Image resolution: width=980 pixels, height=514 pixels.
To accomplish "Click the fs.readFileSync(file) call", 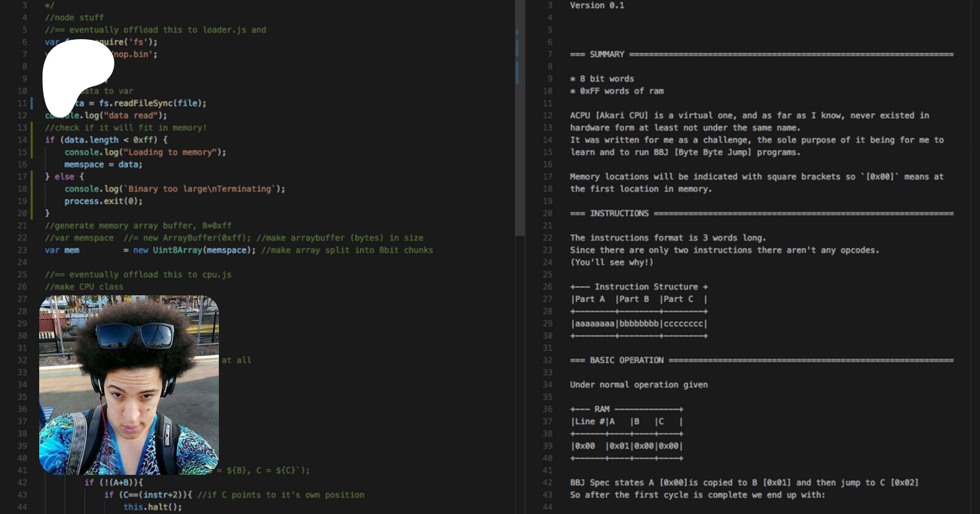I will [152, 103].
